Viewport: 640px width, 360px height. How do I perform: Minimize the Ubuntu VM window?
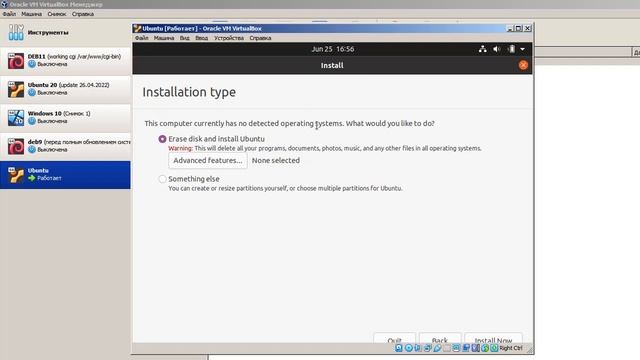[510, 28]
